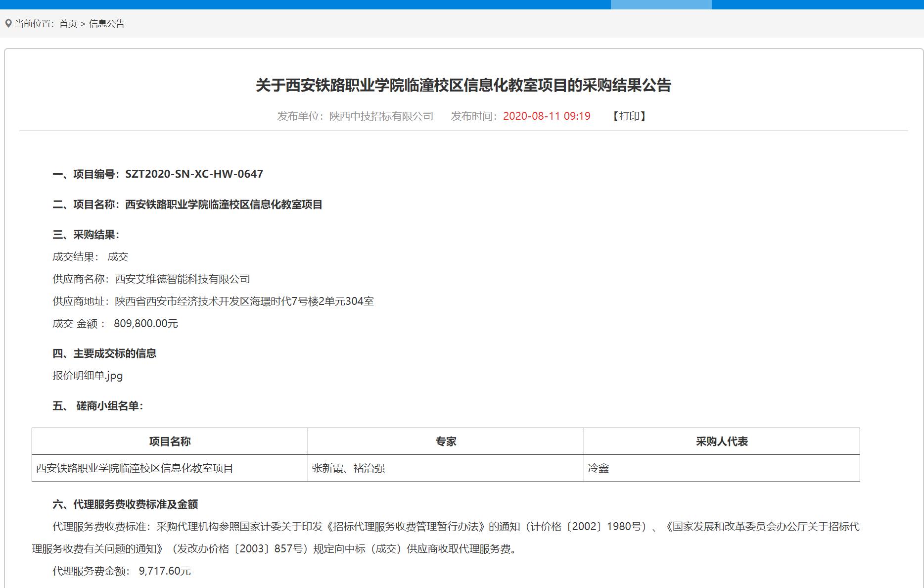Click the agency fee 9,717.60元
This screenshot has height=588, width=924.
click(165, 571)
